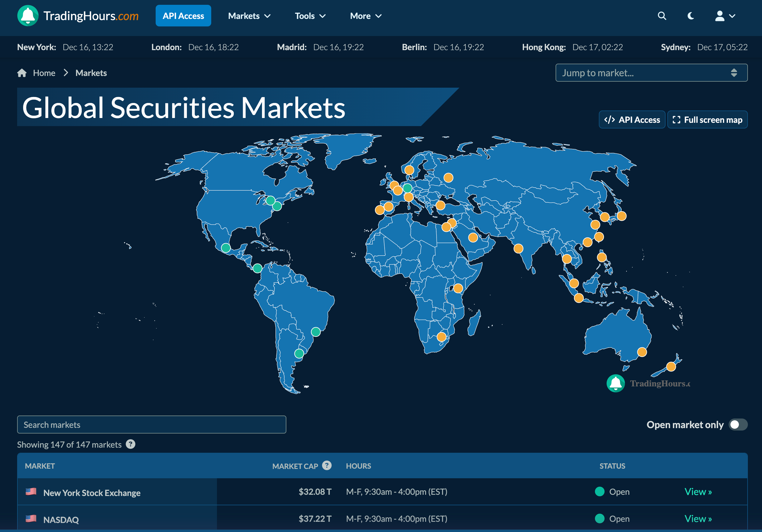
Task: Click the Market Cap help question icon
Action: [x=327, y=466]
